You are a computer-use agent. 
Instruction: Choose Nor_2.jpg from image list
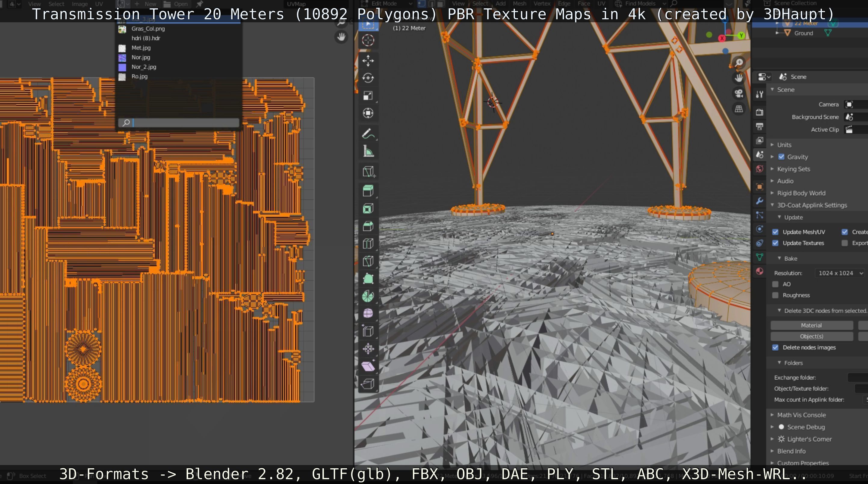(178, 67)
